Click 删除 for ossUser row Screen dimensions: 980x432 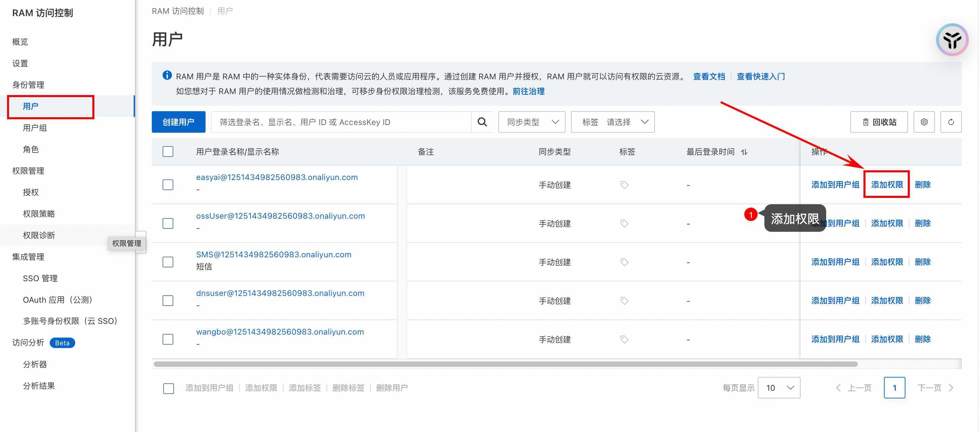point(923,223)
